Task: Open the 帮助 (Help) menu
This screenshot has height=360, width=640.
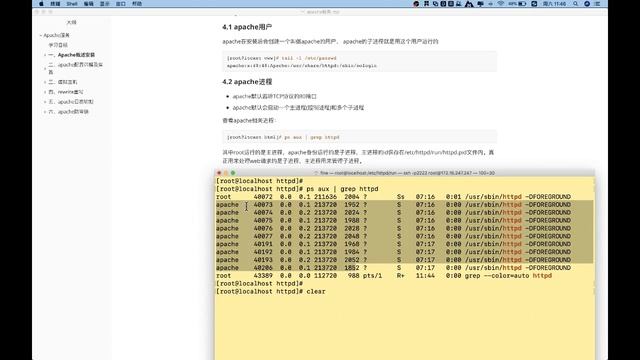Action: (x=137, y=4)
